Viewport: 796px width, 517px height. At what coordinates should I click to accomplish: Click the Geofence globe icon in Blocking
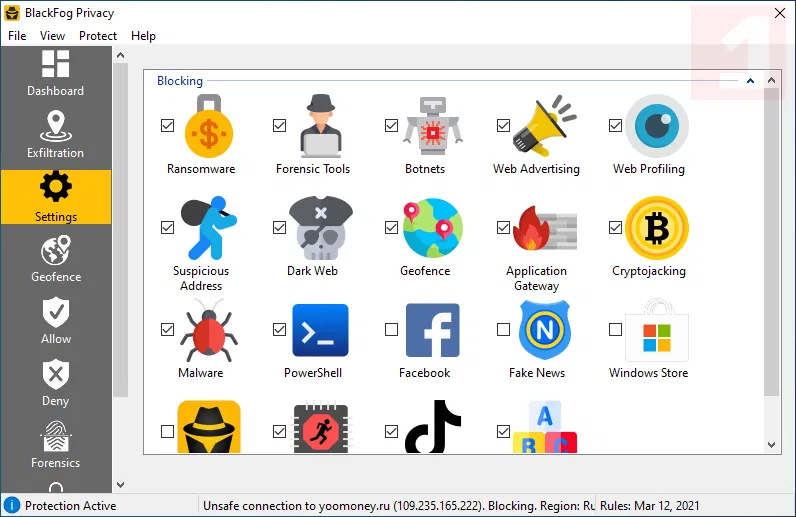tap(433, 228)
